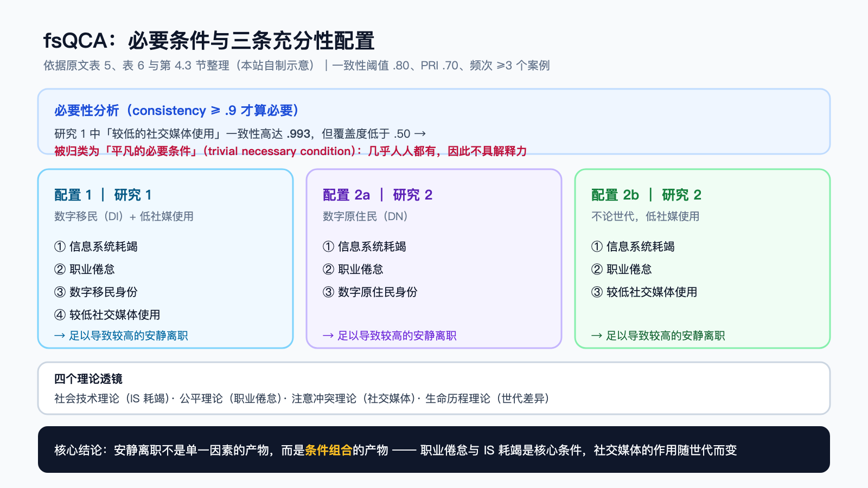Click highlighted '条件组合' in conclusion bar
Viewport: 868px width, 488px height.
pos(329,450)
